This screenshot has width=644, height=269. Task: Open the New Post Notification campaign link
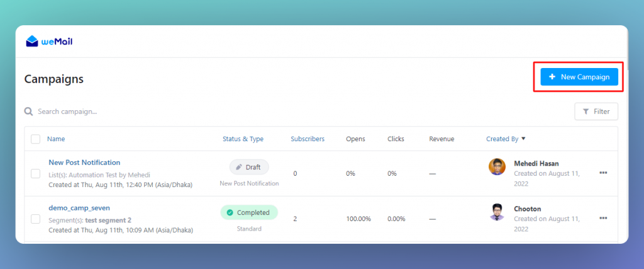click(x=84, y=163)
